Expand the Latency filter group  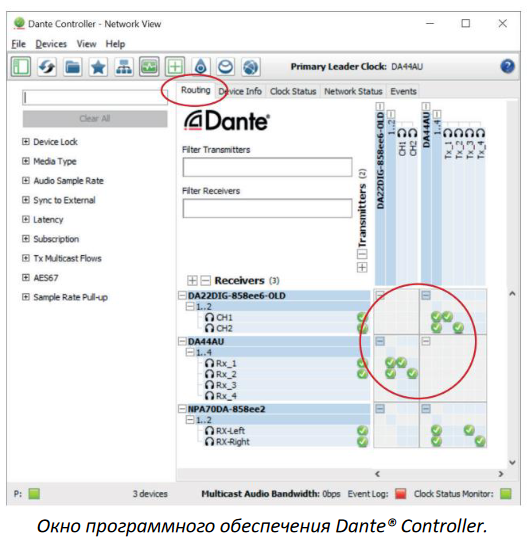point(26,219)
